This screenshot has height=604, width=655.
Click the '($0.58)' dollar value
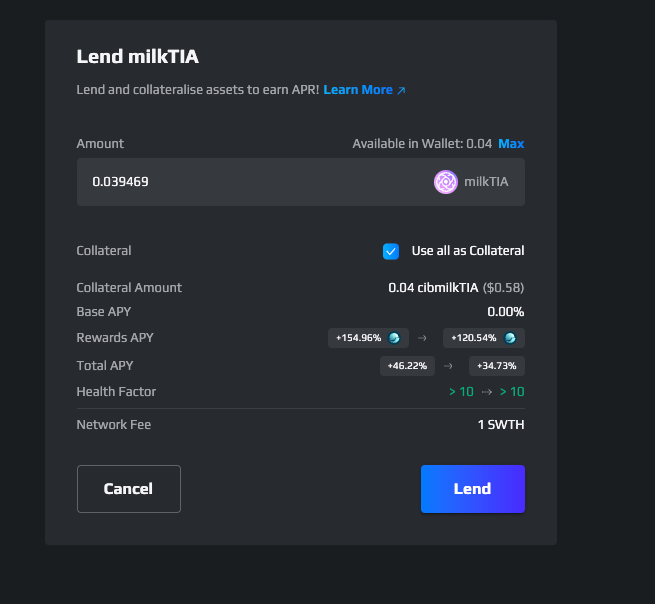click(x=503, y=288)
